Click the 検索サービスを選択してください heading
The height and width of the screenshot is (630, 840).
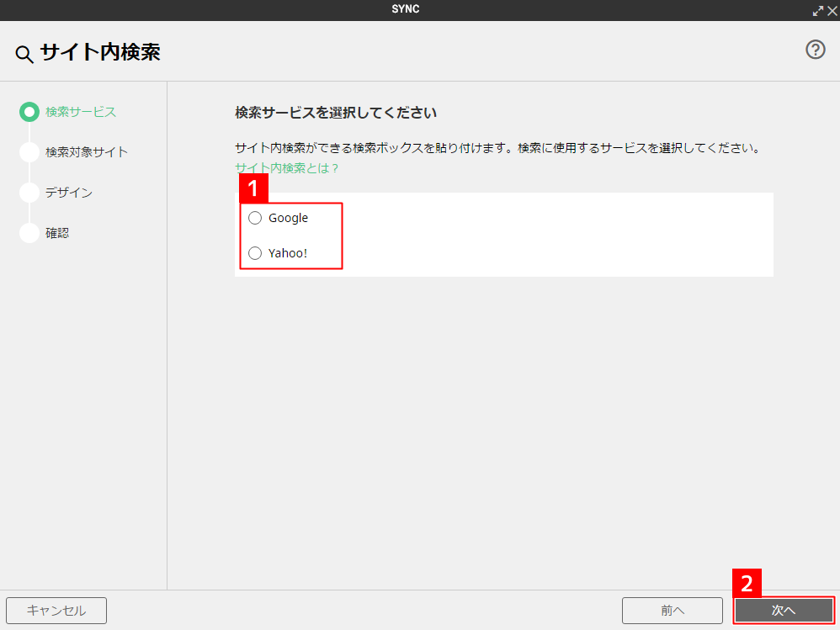[336, 113]
